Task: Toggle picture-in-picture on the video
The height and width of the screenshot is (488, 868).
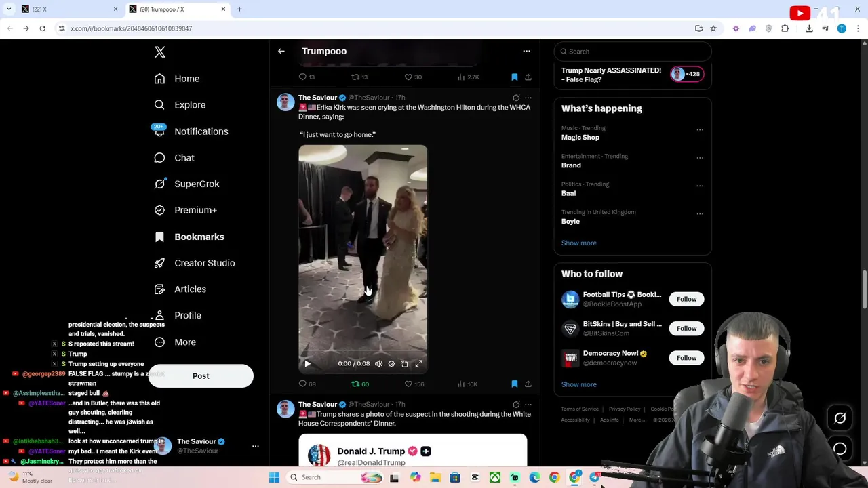Action: pos(405,364)
